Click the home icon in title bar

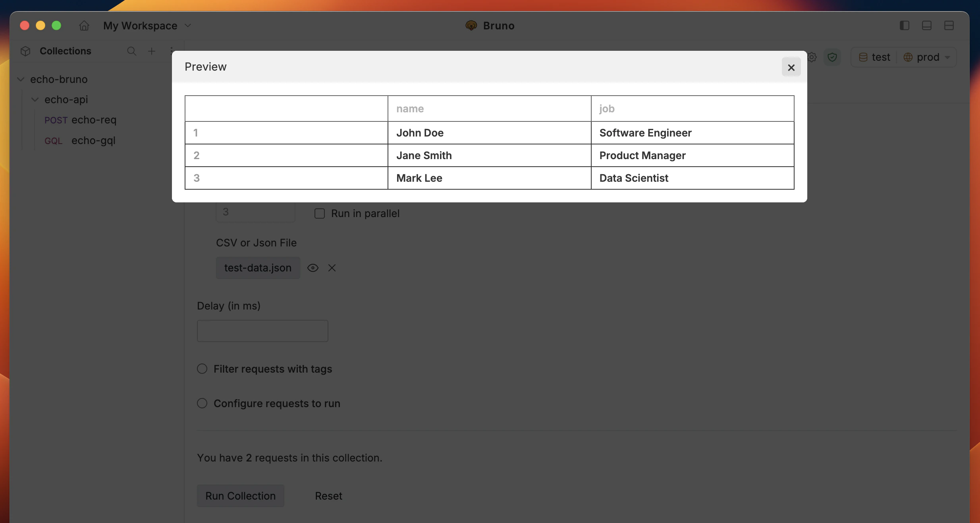pos(84,26)
